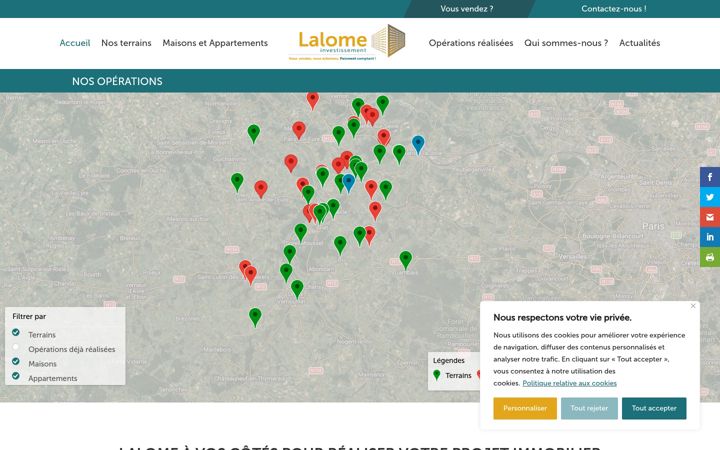The width and height of the screenshot is (720, 450).
Task: Click the Personnaliser cookie button
Action: tap(525, 408)
